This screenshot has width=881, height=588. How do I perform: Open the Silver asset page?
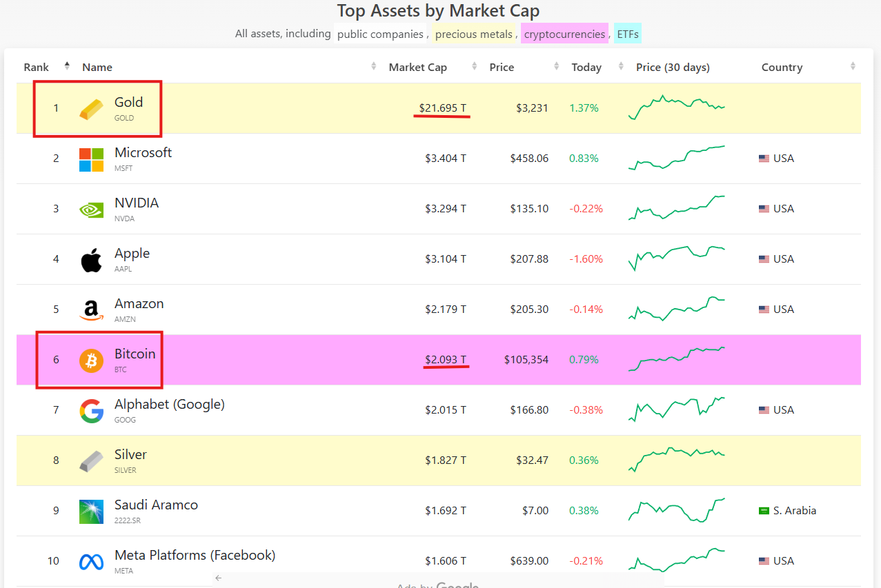tap(130, 454)
